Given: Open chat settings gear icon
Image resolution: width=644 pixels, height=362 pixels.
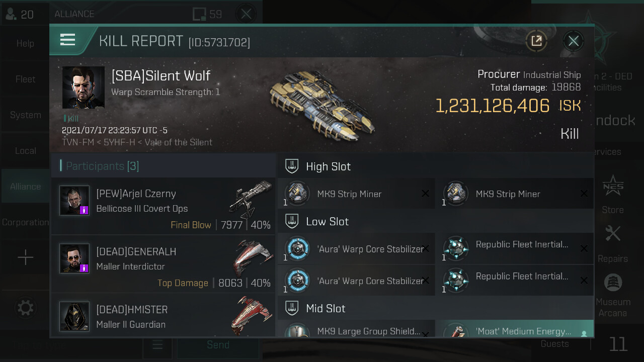Looking at the screenshot, I should click(x=26, y=307).
